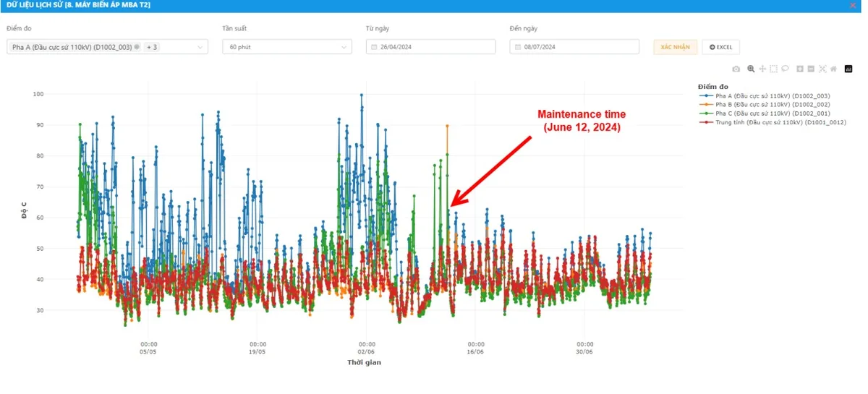
Task: Select the Zoom magnifier tool
Action: pyautogui.click(x=752, y=69)
